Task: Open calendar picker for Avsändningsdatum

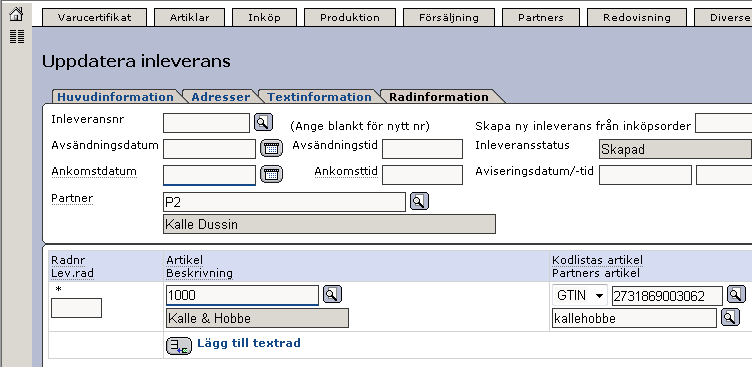Action: click(271, 148)
